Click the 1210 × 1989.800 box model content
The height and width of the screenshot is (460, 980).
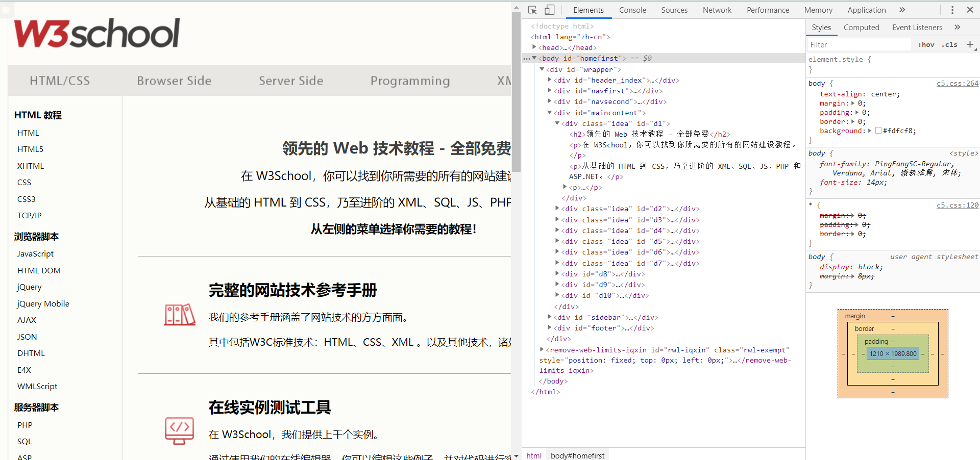[x=892, y=353]
